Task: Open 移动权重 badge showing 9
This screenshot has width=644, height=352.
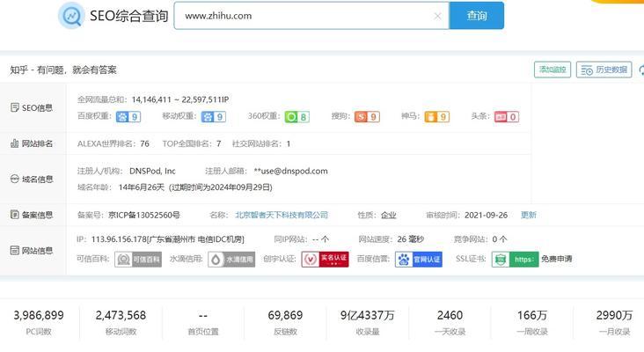Action: click(x=214, y=117)
